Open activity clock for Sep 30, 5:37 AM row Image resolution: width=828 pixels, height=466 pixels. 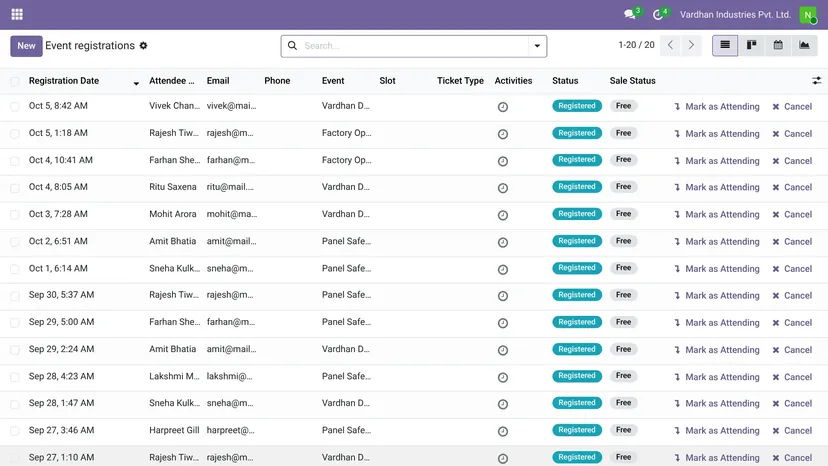tap(503, 296)
